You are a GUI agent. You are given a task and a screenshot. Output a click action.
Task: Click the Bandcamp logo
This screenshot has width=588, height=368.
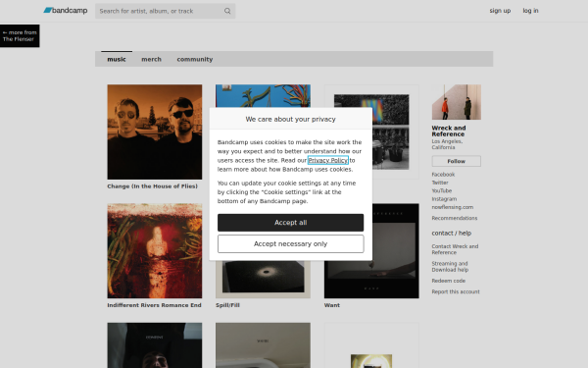click(x=66, y=11)
